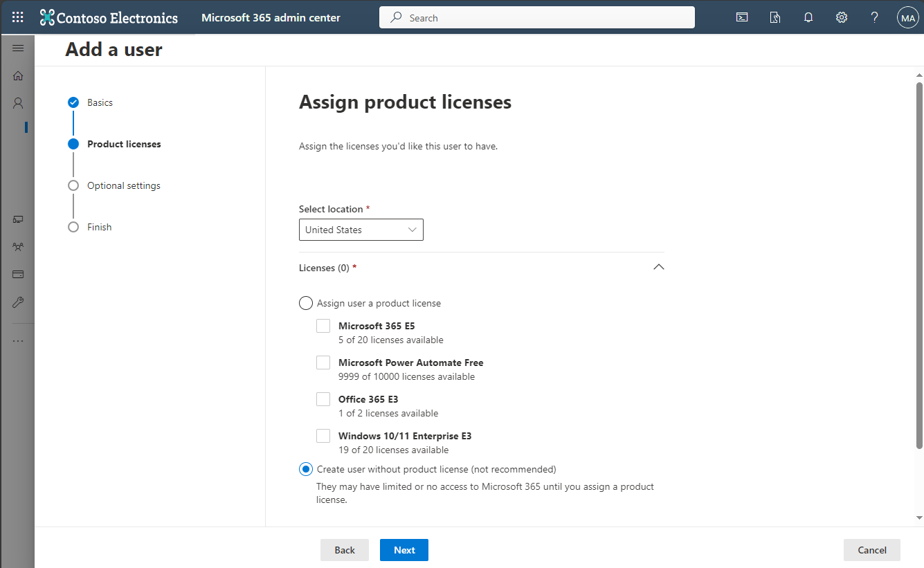
Task: Click the Next button
Action: [404, 550]
